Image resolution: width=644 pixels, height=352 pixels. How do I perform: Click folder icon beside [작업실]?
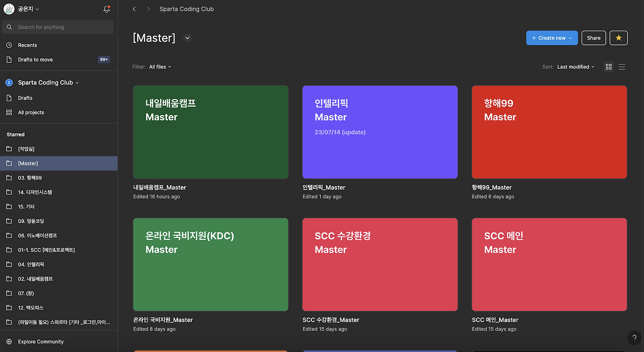(x=9, y=149)
